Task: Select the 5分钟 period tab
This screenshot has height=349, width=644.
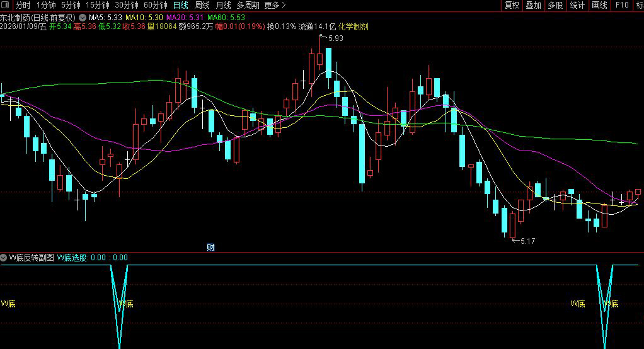Action: coord(71,5)
